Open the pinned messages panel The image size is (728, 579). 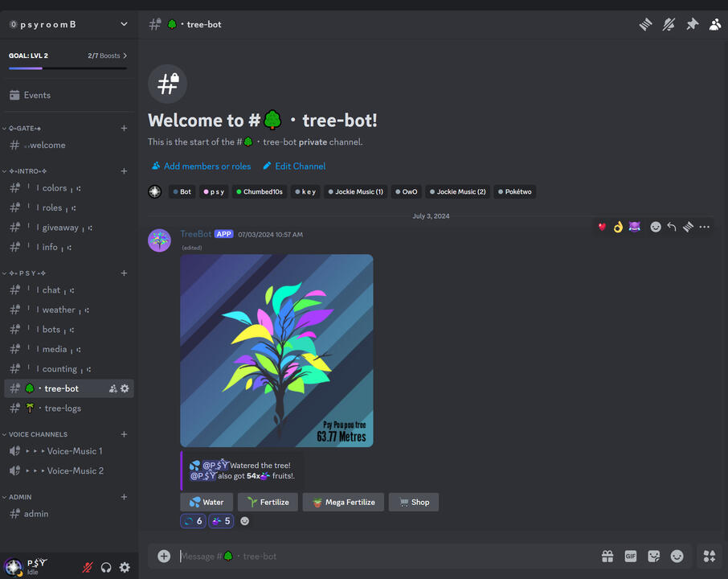(692, 24)
